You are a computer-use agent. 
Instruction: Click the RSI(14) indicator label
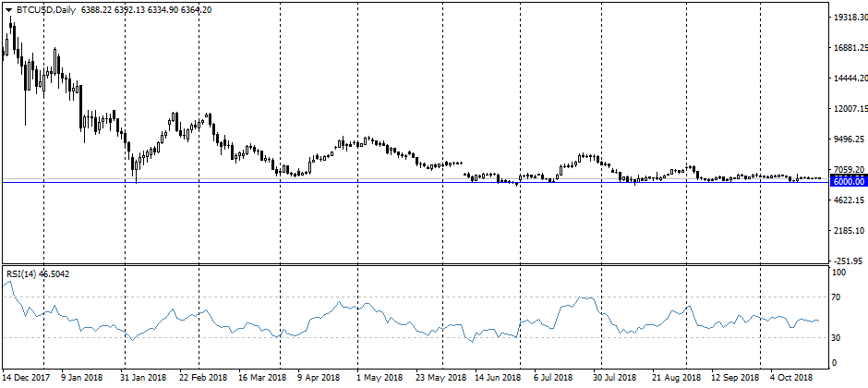pyautogui.click(x=23, y=273)
